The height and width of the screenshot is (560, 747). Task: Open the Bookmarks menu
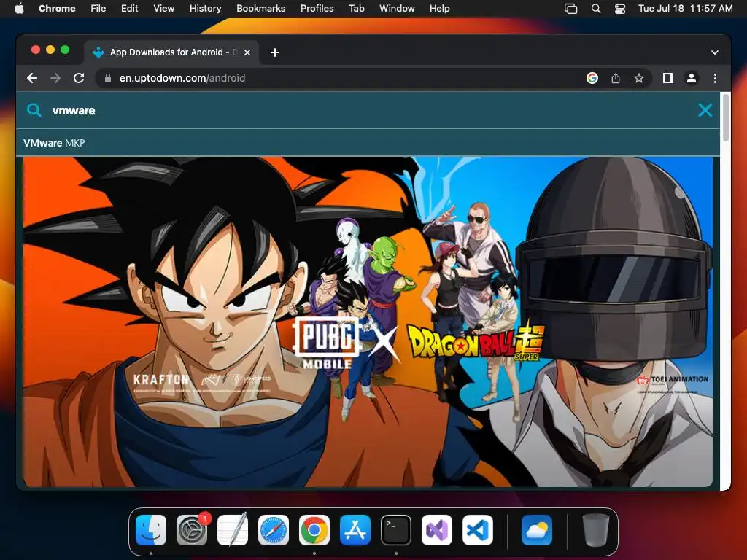tap(260, 9)
